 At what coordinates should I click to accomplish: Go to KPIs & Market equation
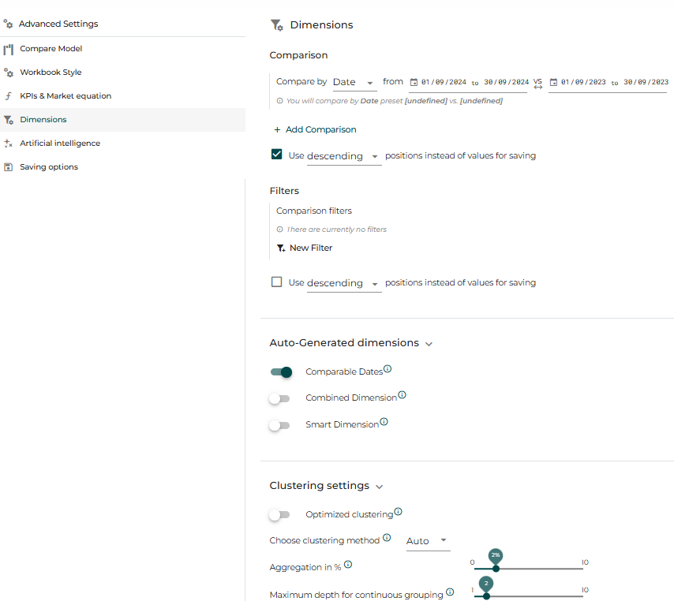(x=66, y=95)
